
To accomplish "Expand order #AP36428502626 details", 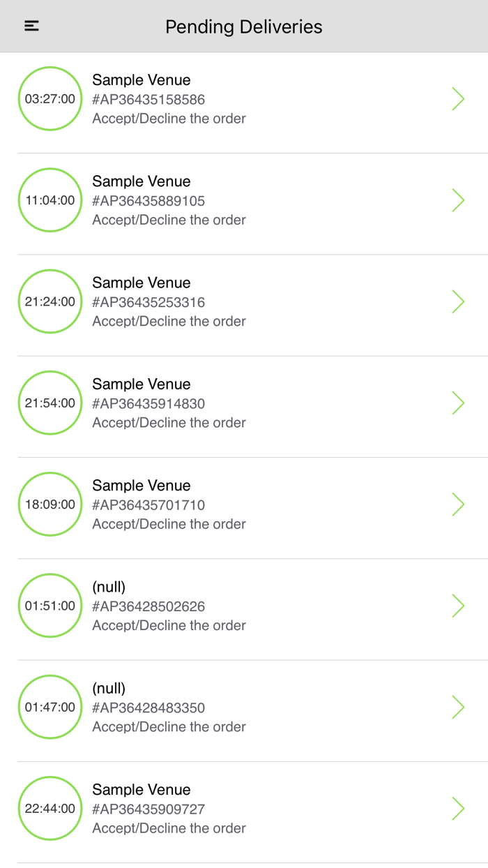I will point(458,605).
